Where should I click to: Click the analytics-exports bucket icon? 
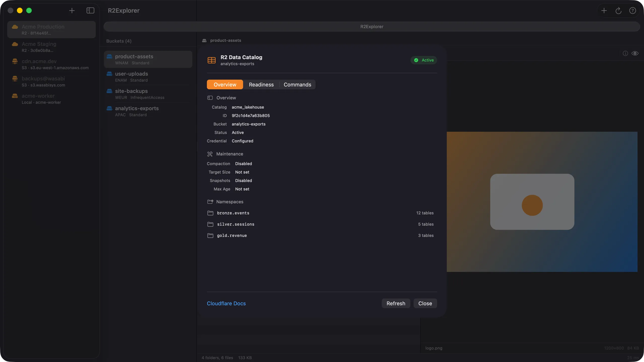point(109,108)
